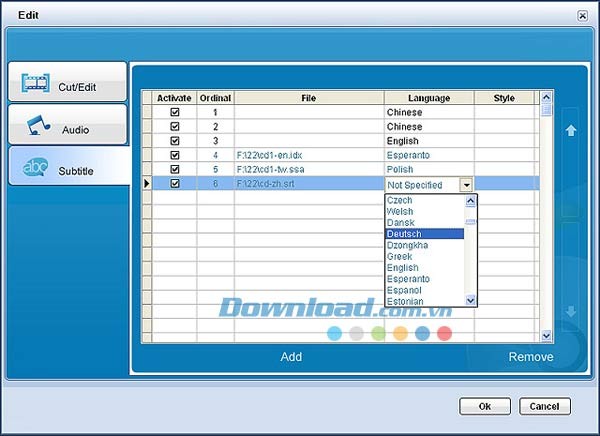Click Esperanto language cell in row 4
Viewport: 600px width, 436px height.
point(429,155)
